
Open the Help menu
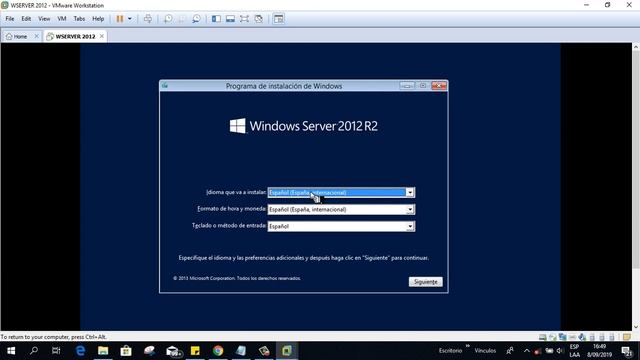click(98, 19)
